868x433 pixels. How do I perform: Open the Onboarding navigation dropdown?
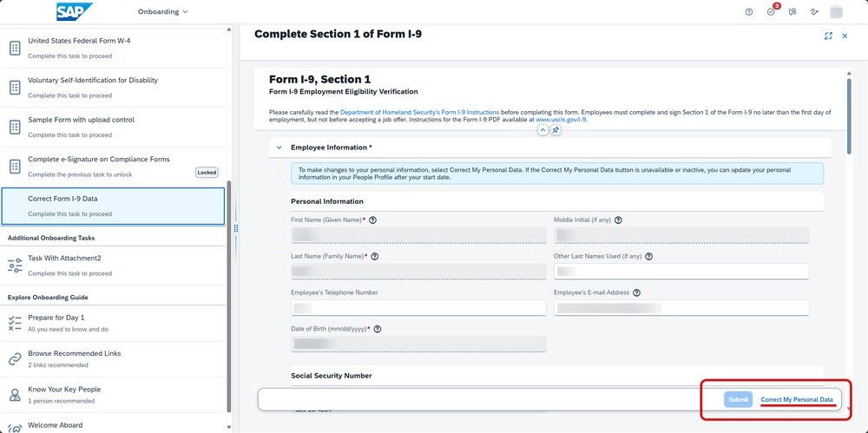tap(162, 11)
